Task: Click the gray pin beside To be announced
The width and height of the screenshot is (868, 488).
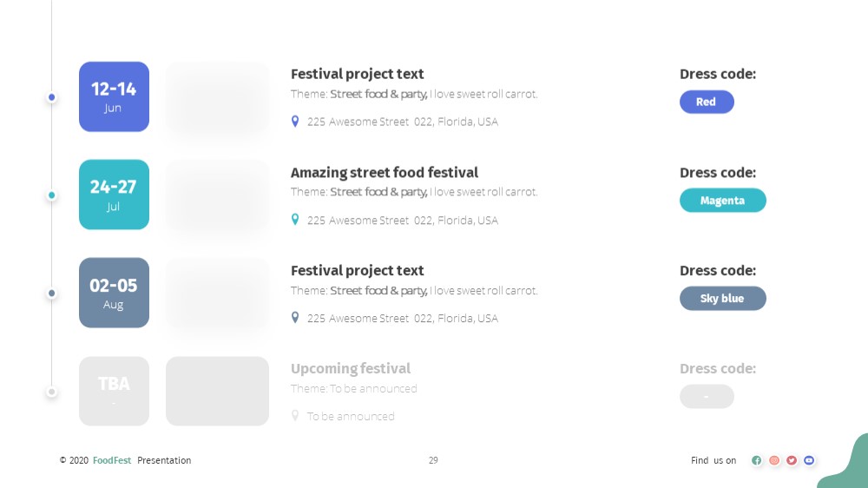Action: [295, 415]
